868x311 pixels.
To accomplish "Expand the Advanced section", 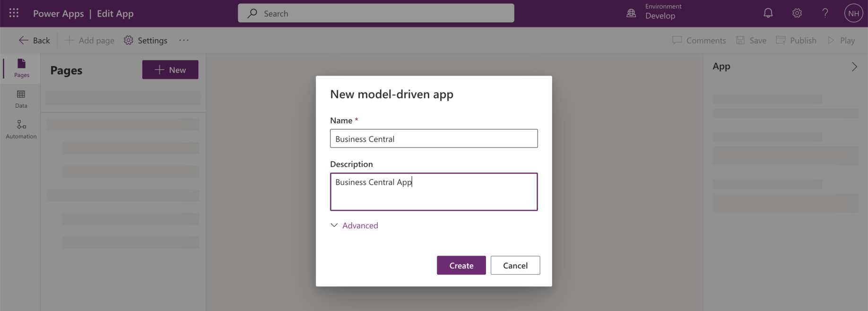I will (x=355, y=225).
